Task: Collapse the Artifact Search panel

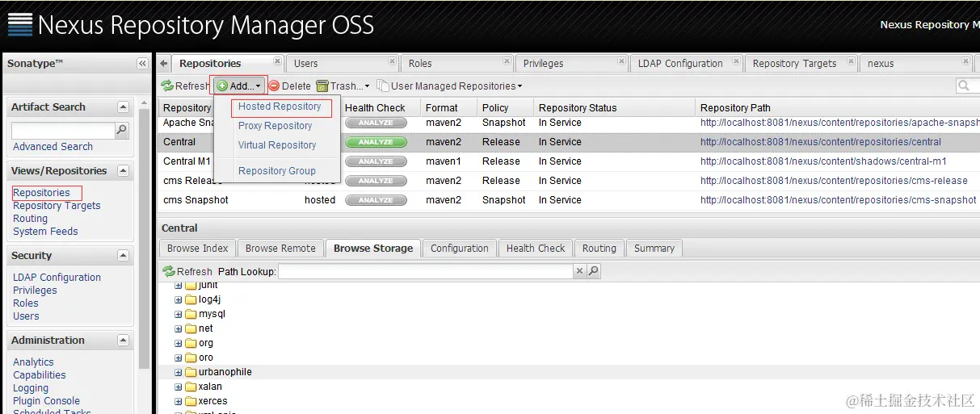Action: 123,107
